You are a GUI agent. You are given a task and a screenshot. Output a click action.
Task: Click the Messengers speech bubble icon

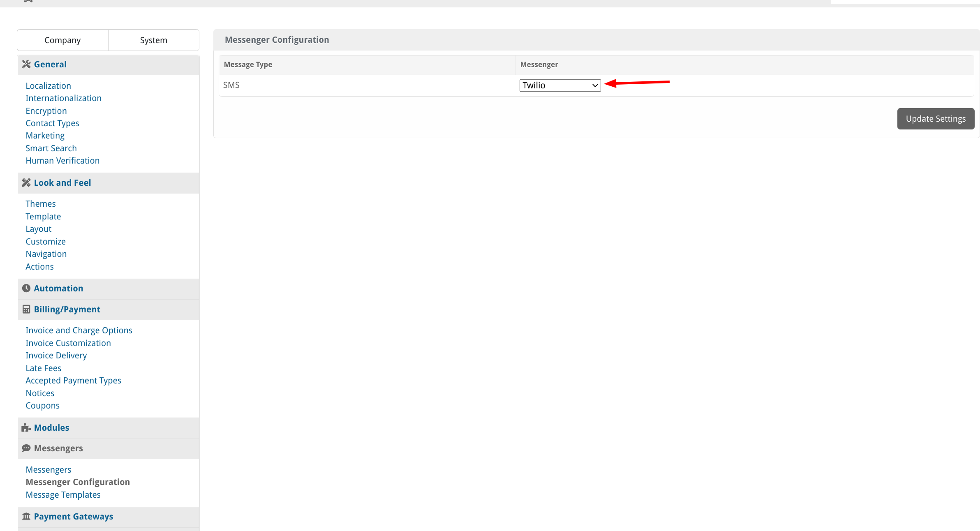[x=26, y=448]
